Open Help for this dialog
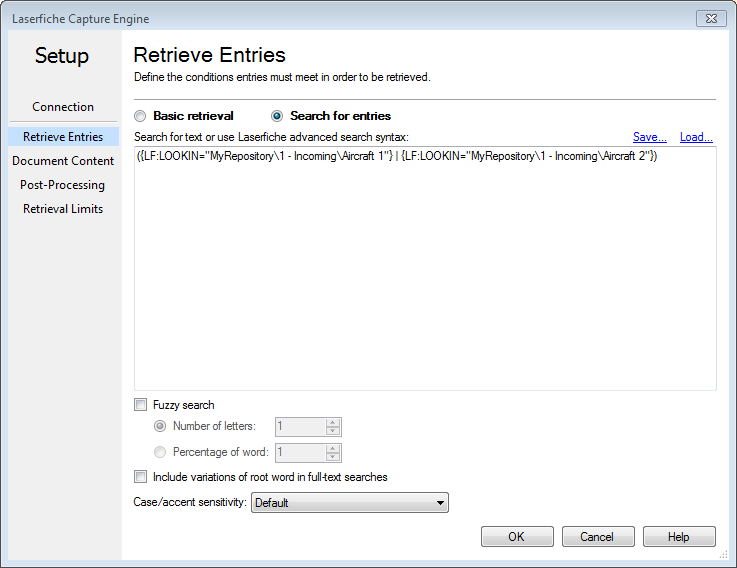737x568 pixels. [x=679, y=536]
